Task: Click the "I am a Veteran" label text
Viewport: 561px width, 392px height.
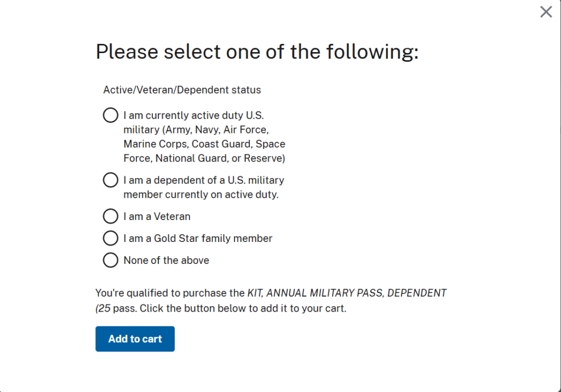Action: 157,216
